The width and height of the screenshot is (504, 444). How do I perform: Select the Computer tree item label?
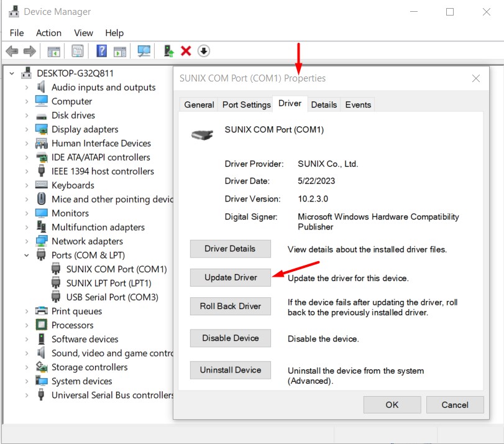click(71, 101)
